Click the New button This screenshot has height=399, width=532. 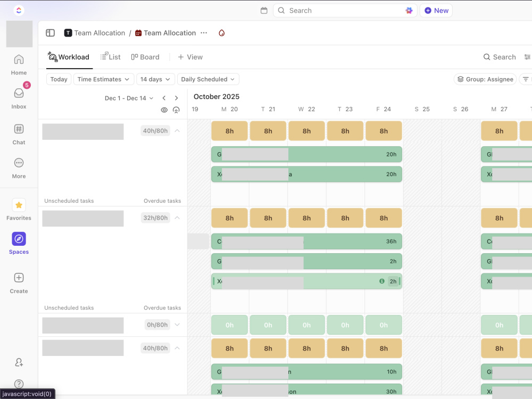(436, 11)
